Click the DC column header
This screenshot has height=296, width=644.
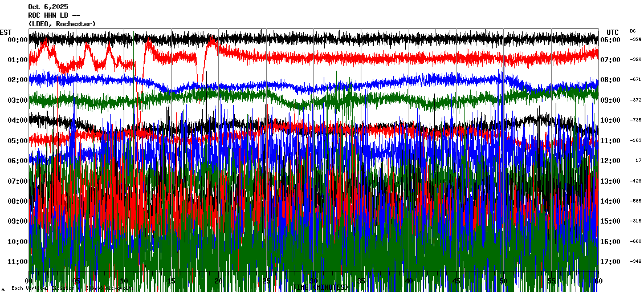633,31
